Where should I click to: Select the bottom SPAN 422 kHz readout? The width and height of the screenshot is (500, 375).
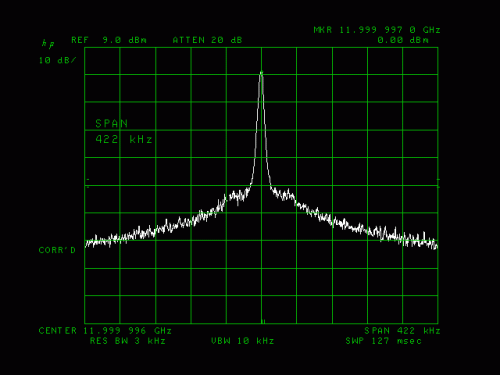[402, 331]
